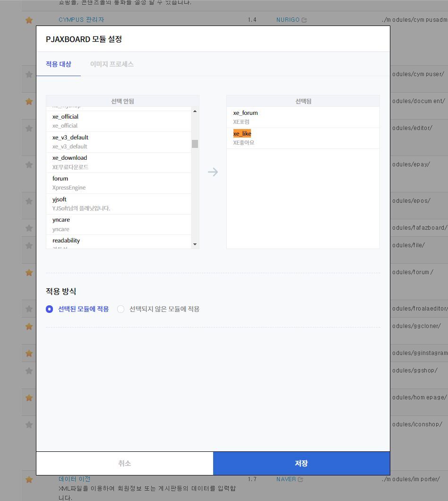The width and height of the screenshot is (448, 501).
Task: Toggle star in the modules/homepage/ row
Action: (29, 398)
